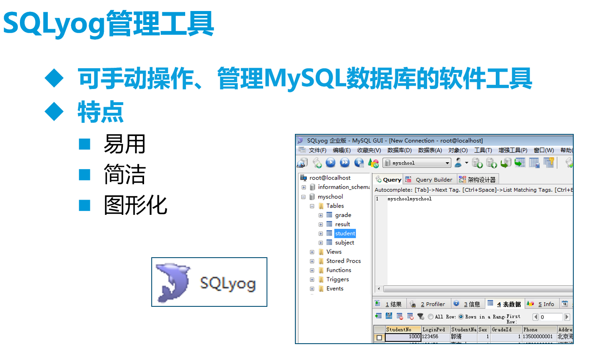The height and width of the screenshot is (364, 589).
Task: Expand the Functions folder node
Action: click(312, 270)
